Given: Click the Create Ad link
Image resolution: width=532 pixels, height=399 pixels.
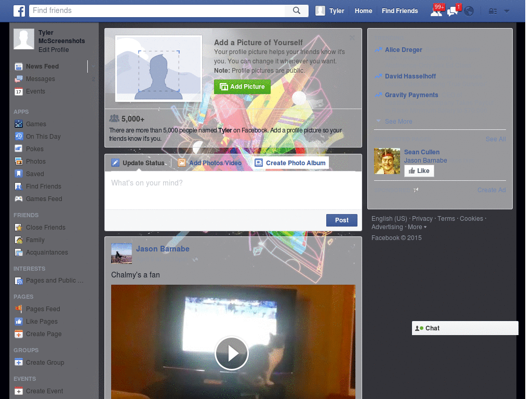Looking at the screenshot, I should [491, 190].
